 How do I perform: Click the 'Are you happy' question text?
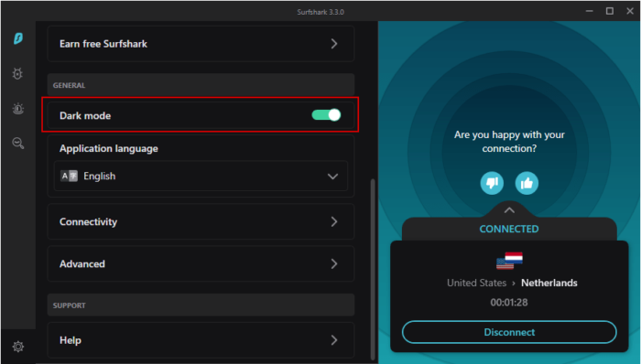[509, 141]
